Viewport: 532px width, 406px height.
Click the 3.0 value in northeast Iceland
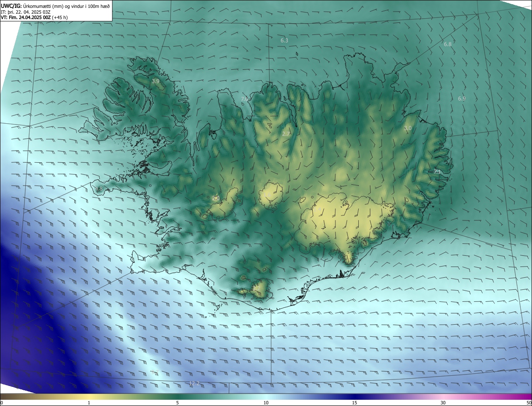(x=408, y=128)
